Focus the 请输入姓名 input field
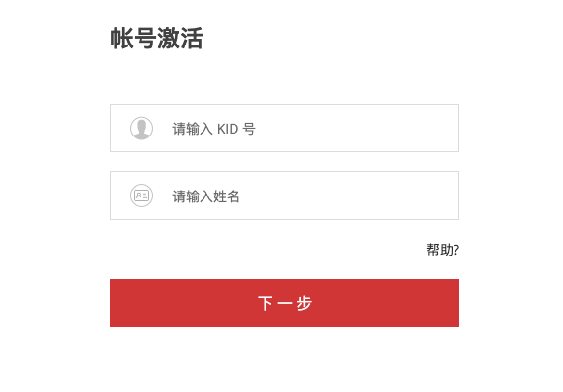563x392 pixels. tap(285, 196)
